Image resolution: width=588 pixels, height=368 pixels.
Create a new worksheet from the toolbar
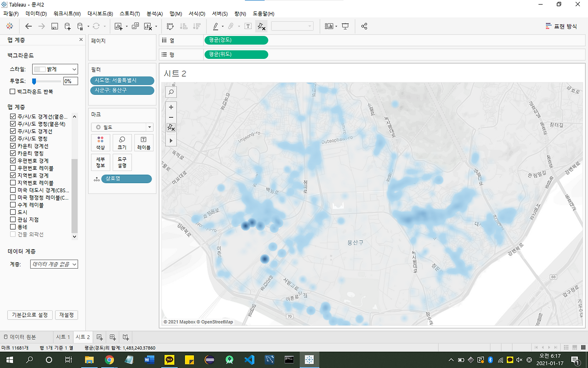[x=118, y=26]
